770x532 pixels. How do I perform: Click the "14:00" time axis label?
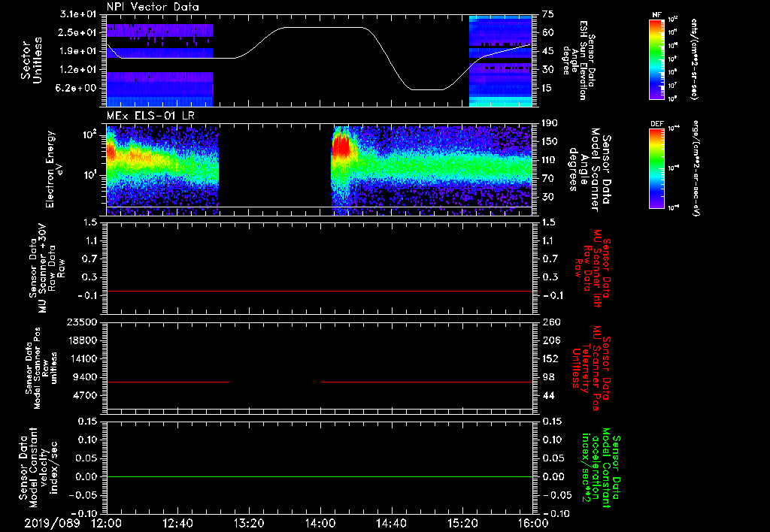[320, 523]
